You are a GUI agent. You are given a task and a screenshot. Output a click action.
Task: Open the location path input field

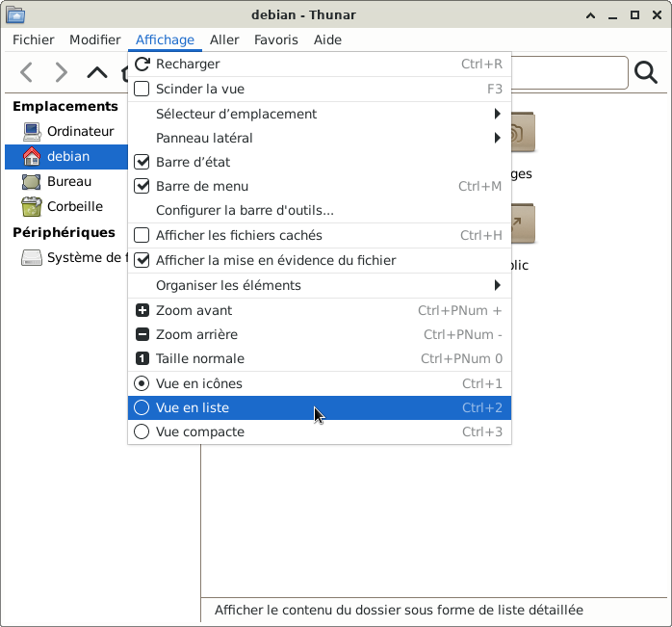point(570,72)
